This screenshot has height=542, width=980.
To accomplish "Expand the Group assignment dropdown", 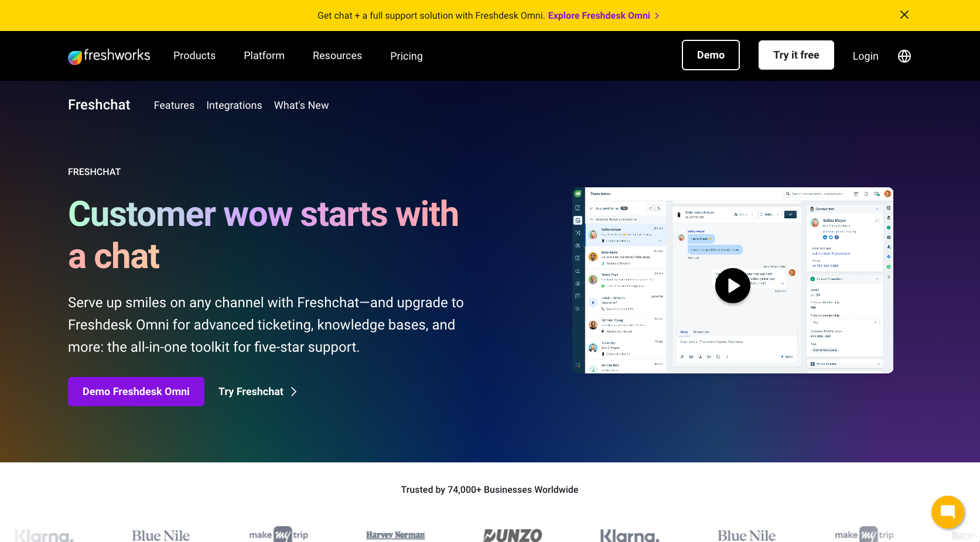I will coord(743,214).
